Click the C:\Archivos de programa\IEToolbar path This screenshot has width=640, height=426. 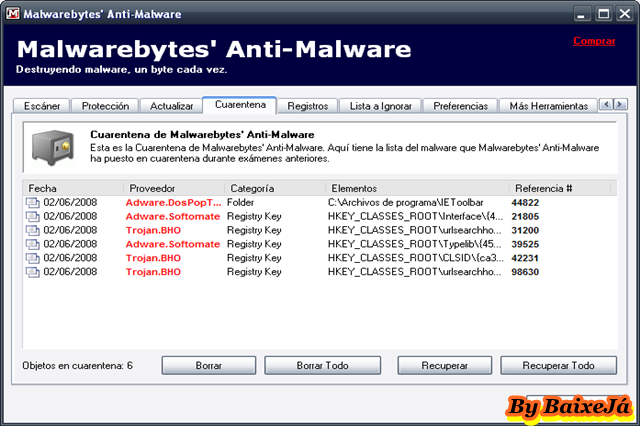pos(405,202)
